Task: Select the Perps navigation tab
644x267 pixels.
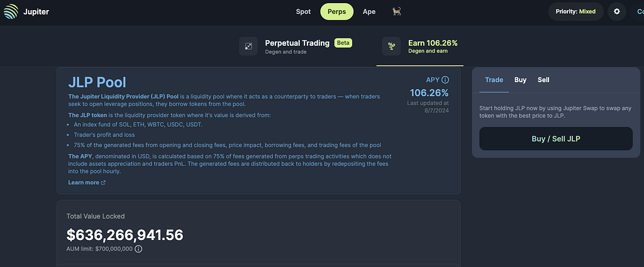Action: click(x=336, y=11)
